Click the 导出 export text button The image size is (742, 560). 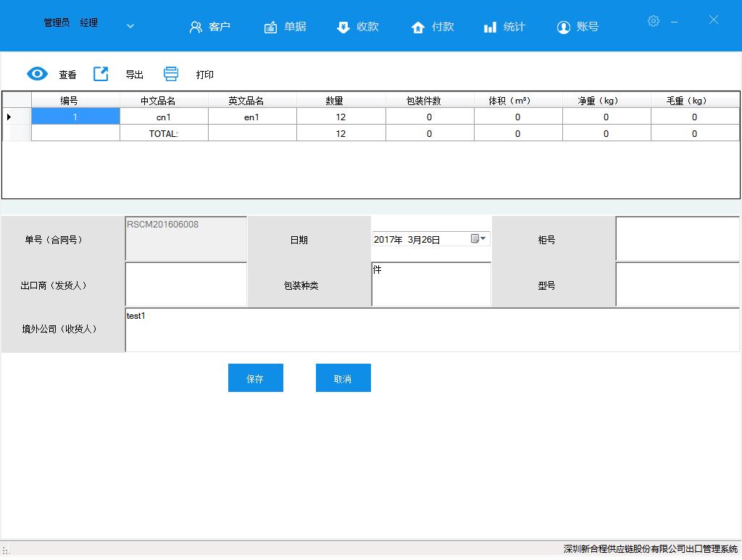tap(134, 75)
